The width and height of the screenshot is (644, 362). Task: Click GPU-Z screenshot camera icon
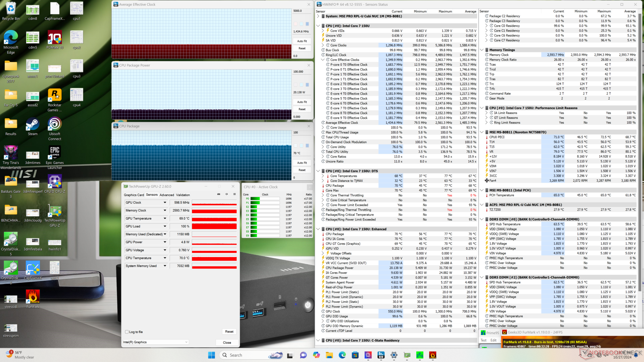click(219, 194)
